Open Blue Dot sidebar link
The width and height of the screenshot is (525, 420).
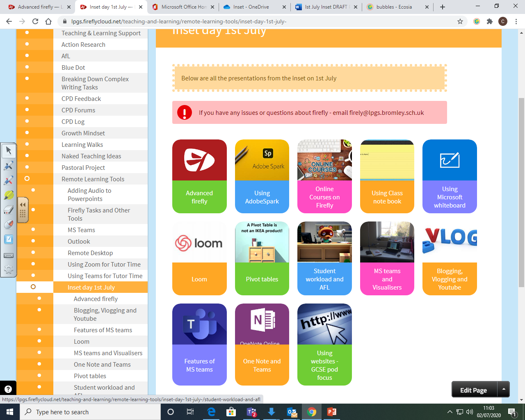click(73, 68)
